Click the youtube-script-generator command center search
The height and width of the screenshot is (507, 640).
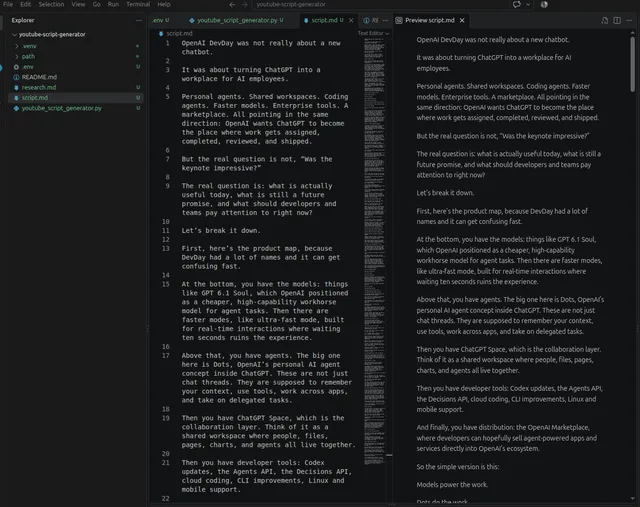tap(380, 4)
